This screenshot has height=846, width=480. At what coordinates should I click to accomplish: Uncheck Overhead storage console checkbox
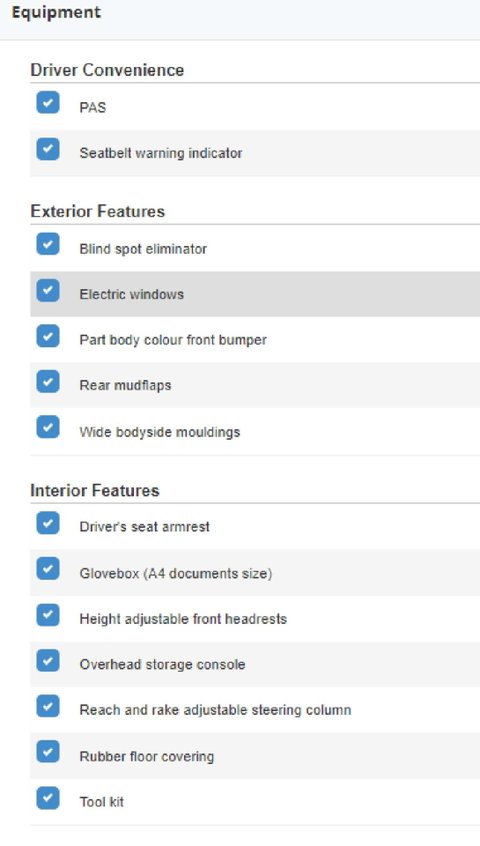(48, 660)
